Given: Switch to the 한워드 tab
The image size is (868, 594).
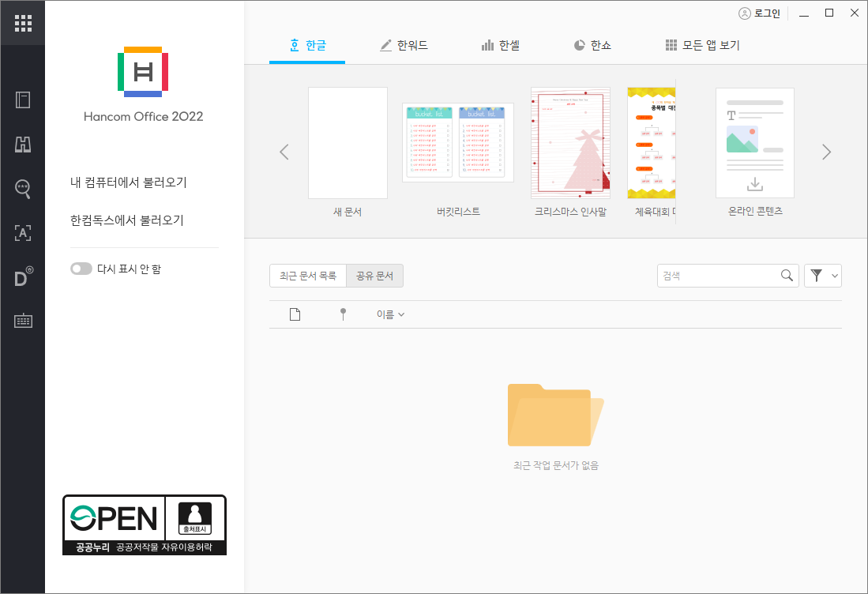Looking at the screenshot, I should [x=404, y=45].
